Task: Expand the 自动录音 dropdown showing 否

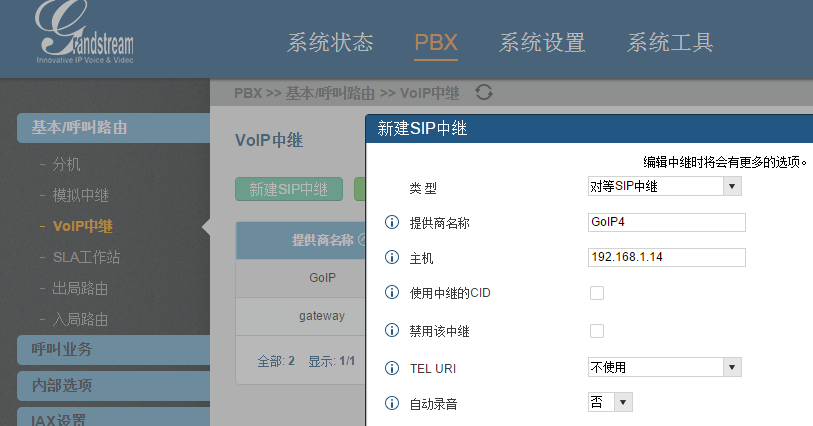Action: pos(610,402)
